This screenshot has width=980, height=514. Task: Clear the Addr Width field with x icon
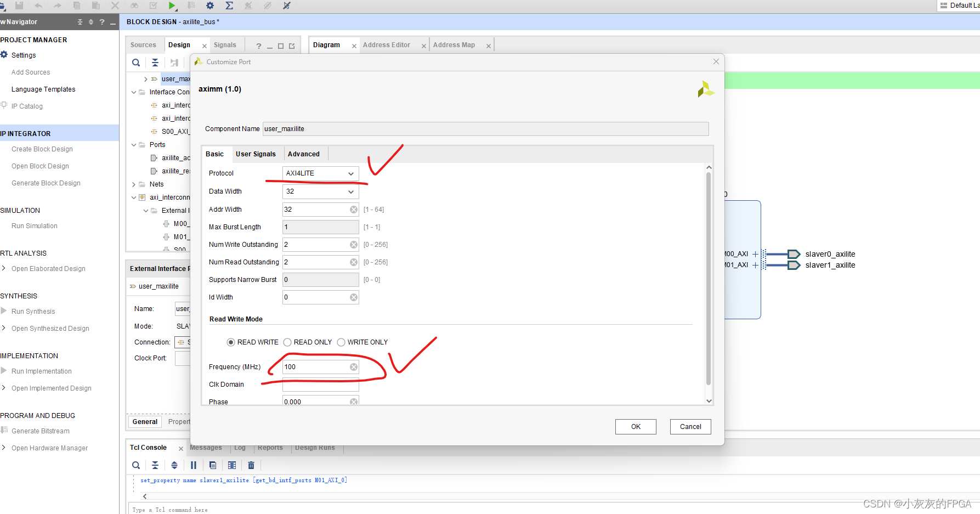click(x=354, y=210)
